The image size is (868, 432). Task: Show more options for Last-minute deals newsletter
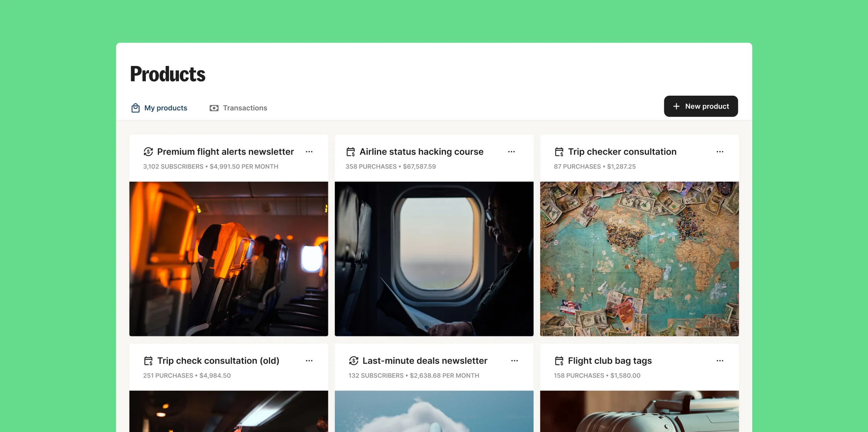point(515,361)
